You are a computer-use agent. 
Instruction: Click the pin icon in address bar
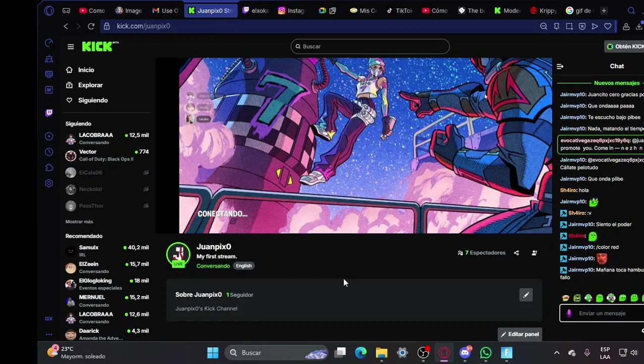point(557,26)
